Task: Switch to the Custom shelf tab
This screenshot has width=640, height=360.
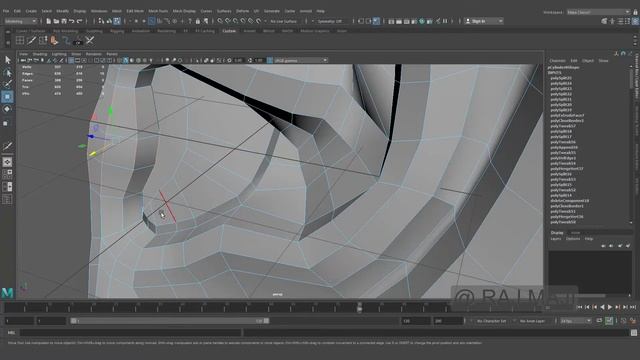Action: click(229, 31)
